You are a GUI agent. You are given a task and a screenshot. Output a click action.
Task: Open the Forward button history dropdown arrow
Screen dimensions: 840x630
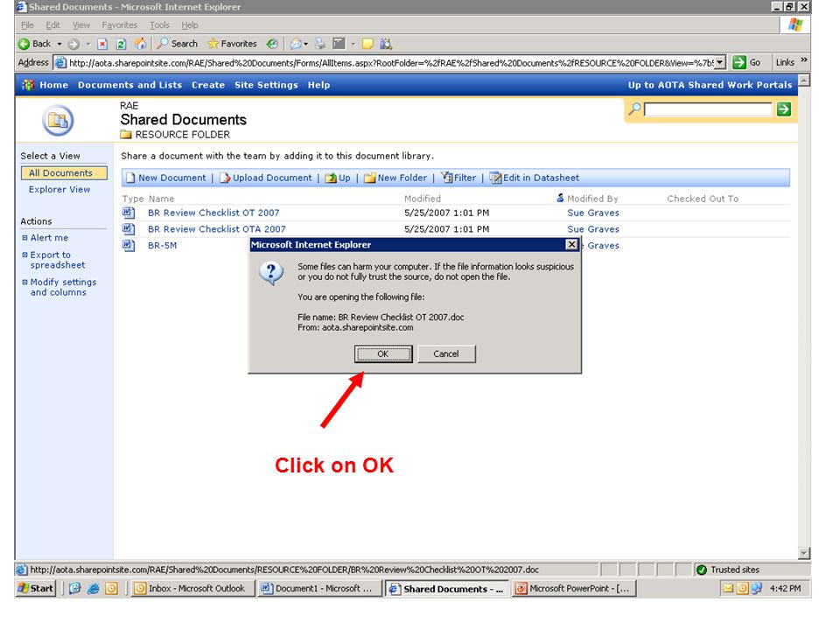pyautogui.click(x=87, y=44)
